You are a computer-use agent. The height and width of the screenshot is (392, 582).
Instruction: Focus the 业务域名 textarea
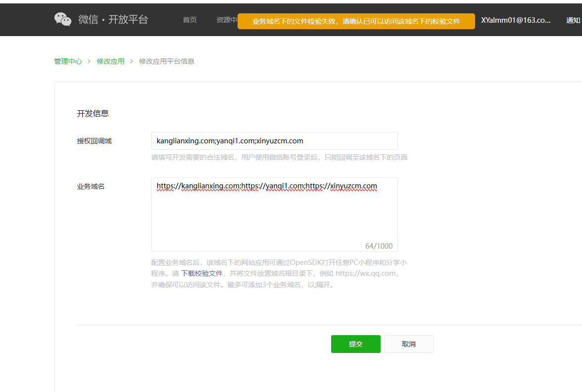click(274, 215)
